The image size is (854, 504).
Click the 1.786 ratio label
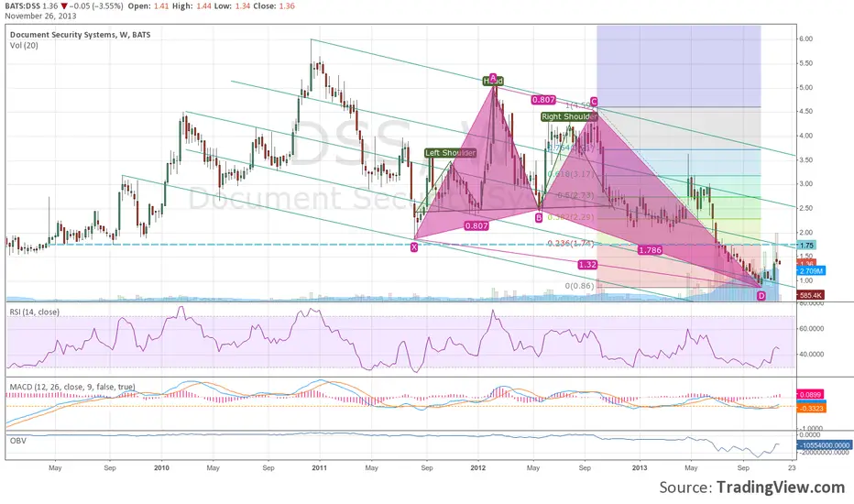pos(650,250)
